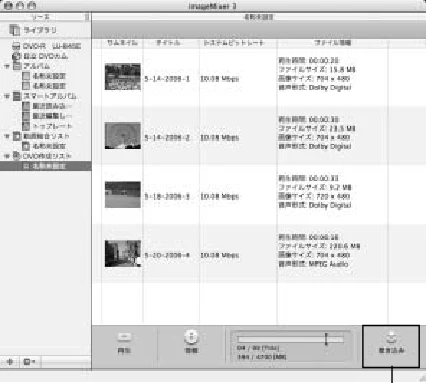Click the アルバム folder icon
427x383 pixels.
(x=17, y=66)
